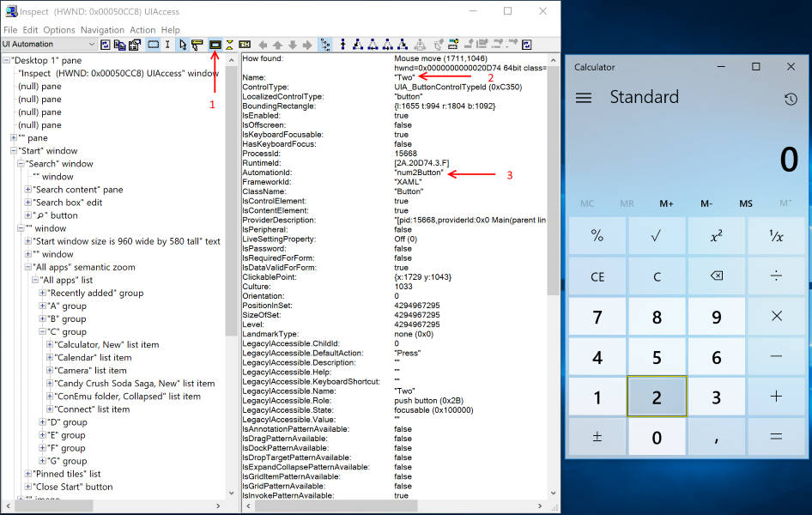This screenshot has height=515, width=812.
Task: Toggle the yellow highlight rectangle toolbar button
Action: pos(215,45)
